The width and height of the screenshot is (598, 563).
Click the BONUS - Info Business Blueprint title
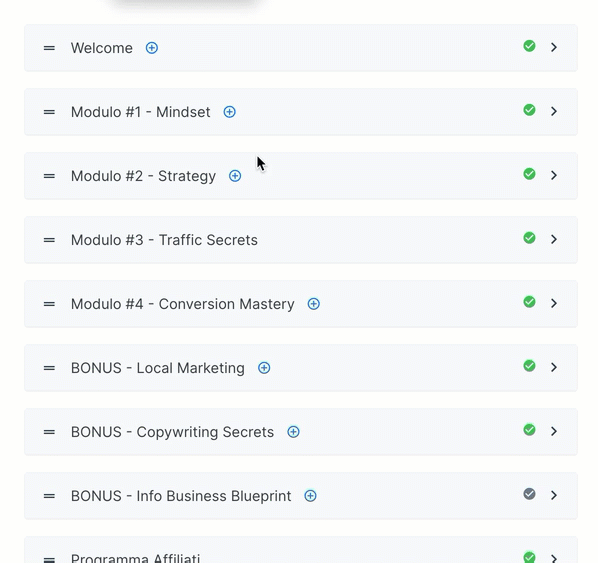(x=181, y=496)
